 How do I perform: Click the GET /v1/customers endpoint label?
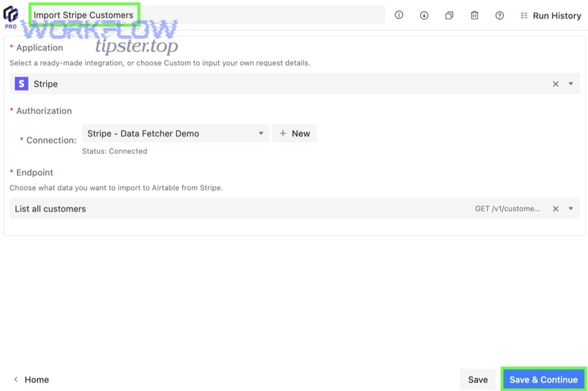pos(508,209)
